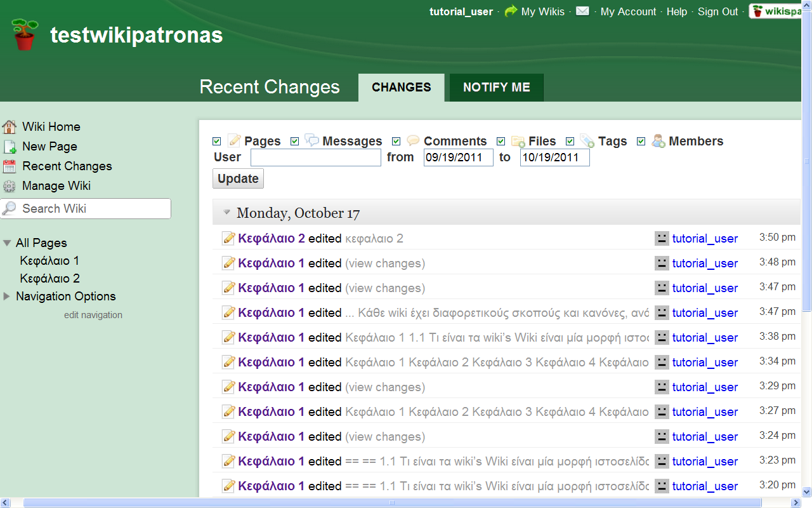
Task: Click Sign Out in header
Action: click(x=718, y=11)
